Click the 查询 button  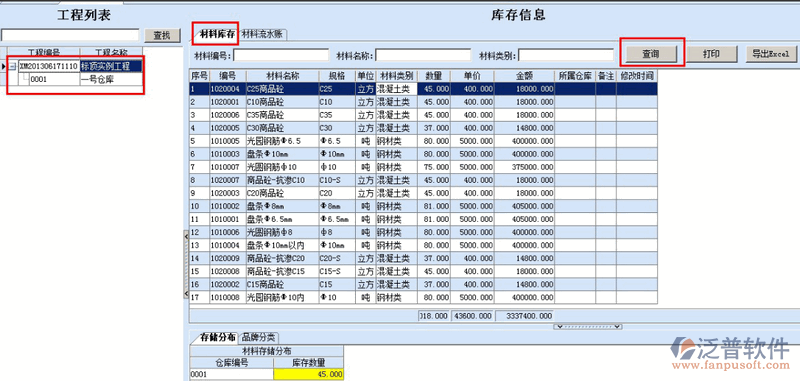(x=651, y=54)
